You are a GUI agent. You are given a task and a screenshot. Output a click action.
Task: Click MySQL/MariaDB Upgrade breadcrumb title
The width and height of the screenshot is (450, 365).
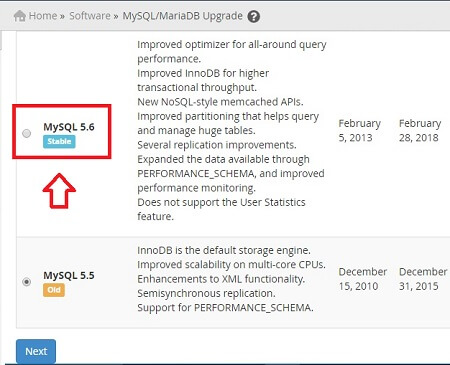tap(182, 16)
